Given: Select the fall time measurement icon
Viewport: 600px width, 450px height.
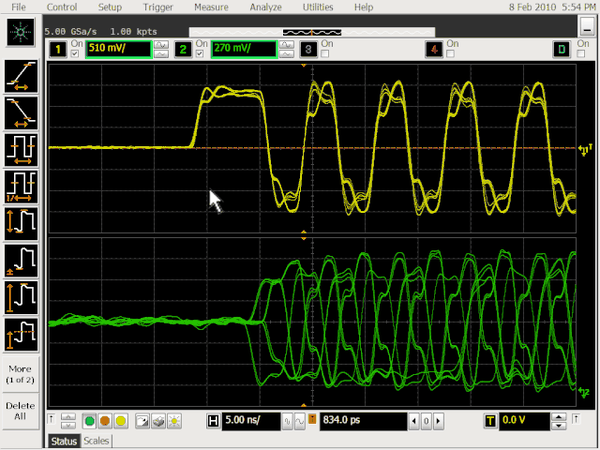Looking at the screenshot, I should coord(21,113).
